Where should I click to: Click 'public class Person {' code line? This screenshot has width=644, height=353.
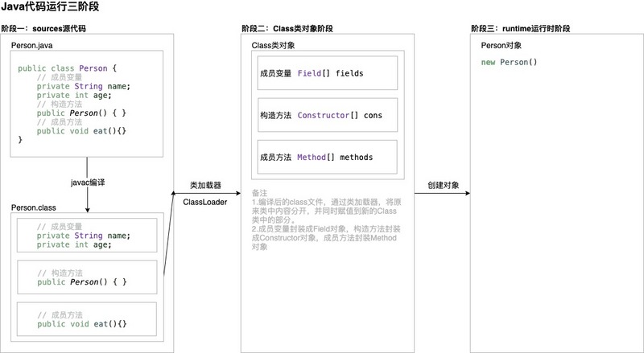(68, 68)
